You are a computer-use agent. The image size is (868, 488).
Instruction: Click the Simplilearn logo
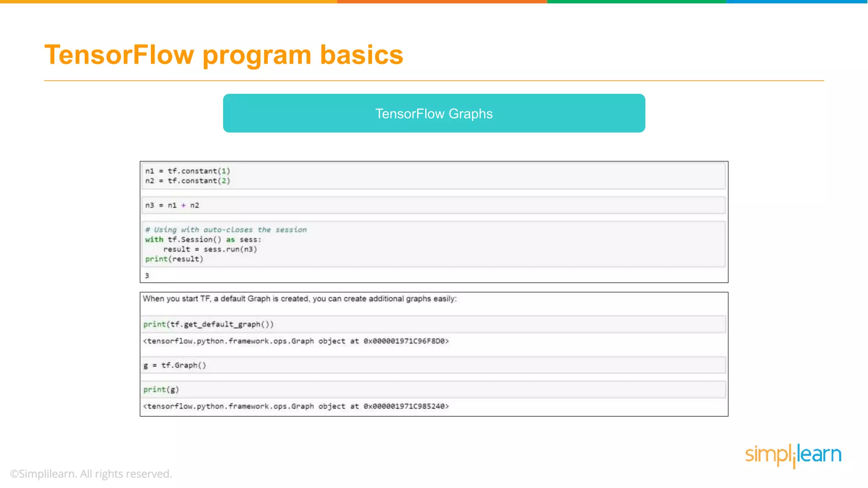[x=793, y=455]
